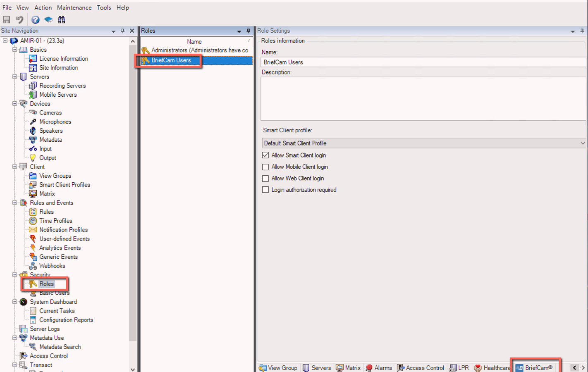Screen dimensions: 588x372
Task: Click the blue book toolbar icon
Action: [48, 19]
